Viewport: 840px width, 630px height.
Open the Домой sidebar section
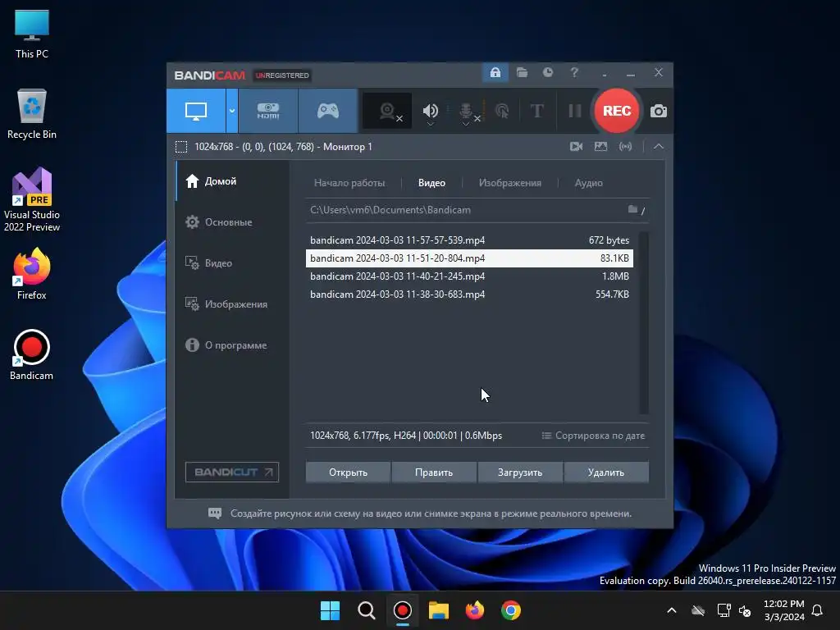[x=232, y=181]
